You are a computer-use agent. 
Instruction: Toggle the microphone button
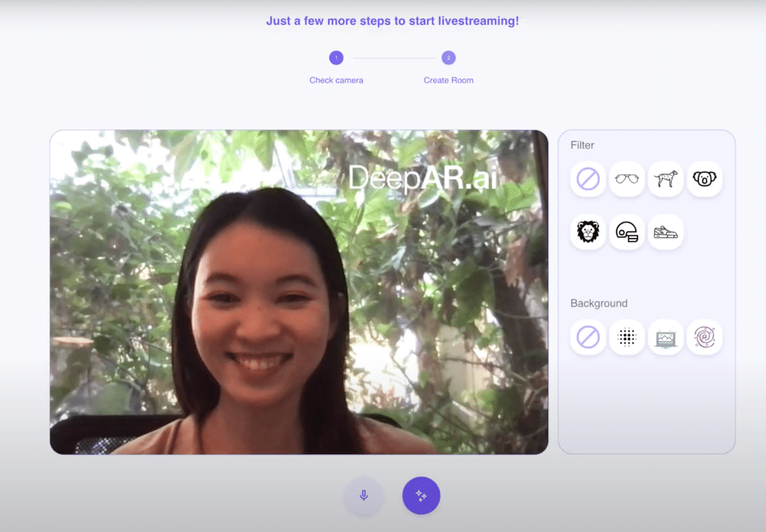[364, 496]
